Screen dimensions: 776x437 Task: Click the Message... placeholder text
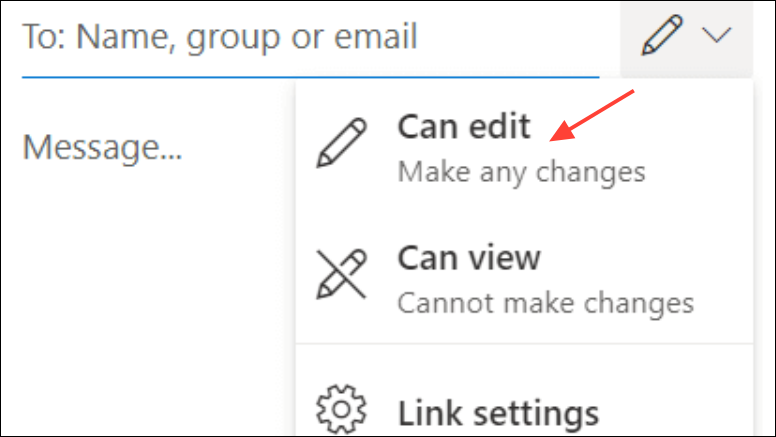pos(102,148)
